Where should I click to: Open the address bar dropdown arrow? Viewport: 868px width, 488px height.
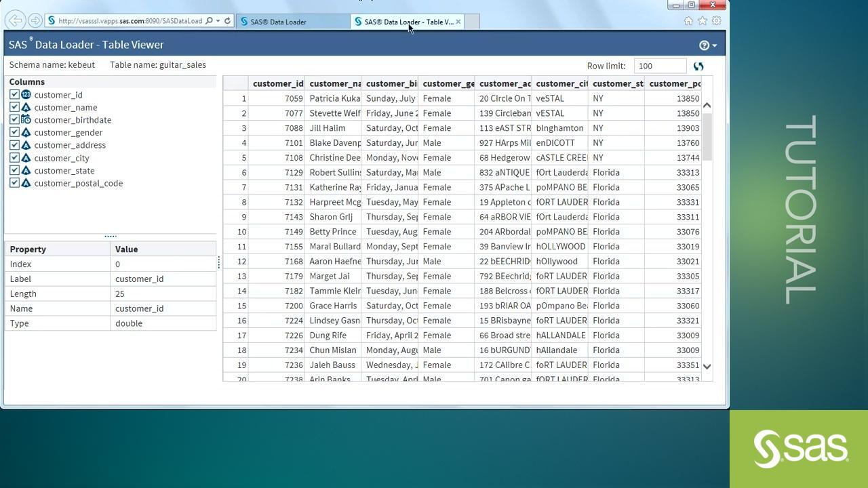[x=218, y=21]
